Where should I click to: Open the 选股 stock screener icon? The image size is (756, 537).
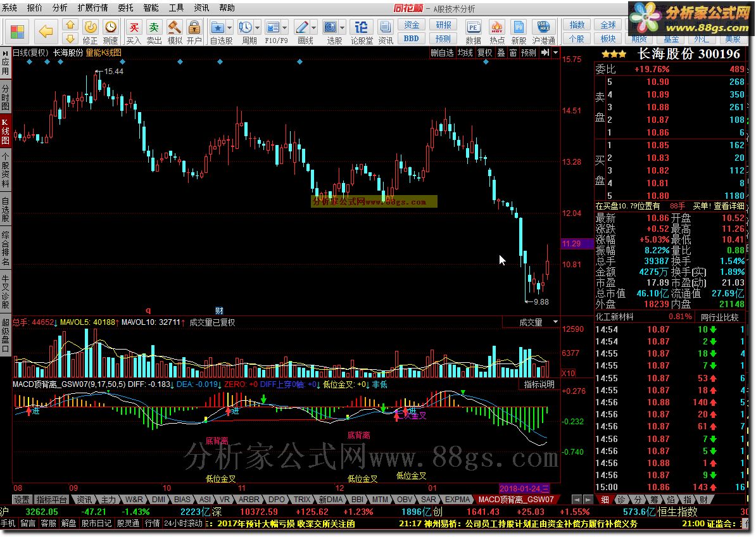click(x=331, y=28)
